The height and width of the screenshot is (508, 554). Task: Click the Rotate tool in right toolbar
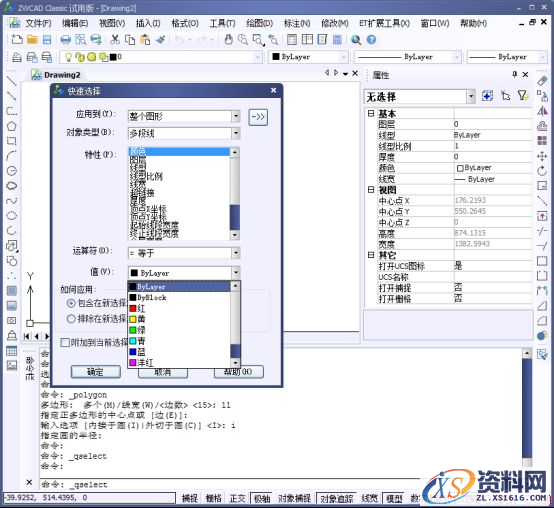pyautogui.click(x=542, y=171)
